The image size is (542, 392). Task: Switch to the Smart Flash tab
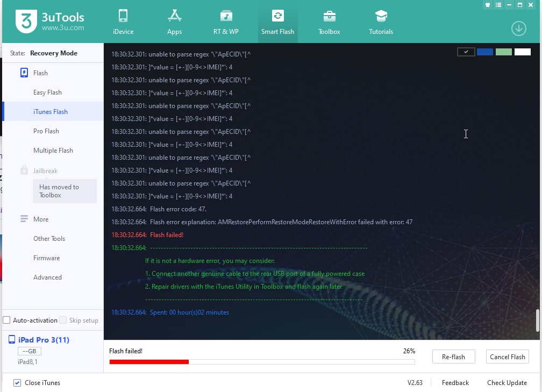tap(277, 22)
